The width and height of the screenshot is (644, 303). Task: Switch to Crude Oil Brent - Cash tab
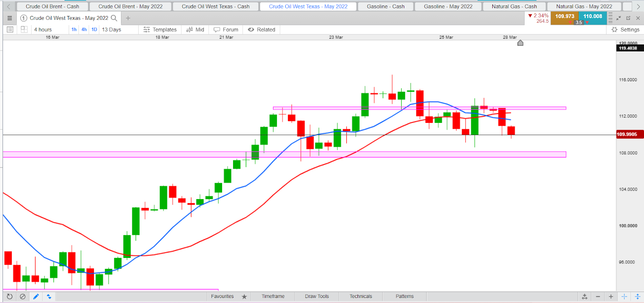click(52, 6)
